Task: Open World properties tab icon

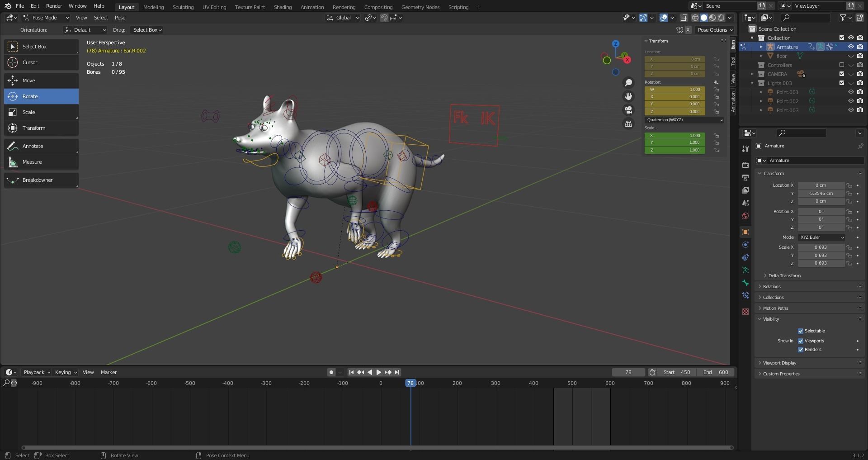Action: (745, 216)
